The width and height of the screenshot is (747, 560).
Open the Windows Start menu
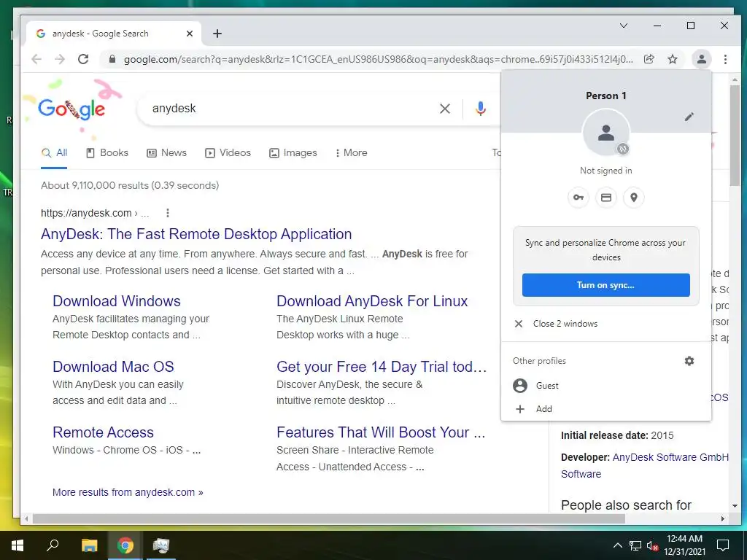coord(18,545)
